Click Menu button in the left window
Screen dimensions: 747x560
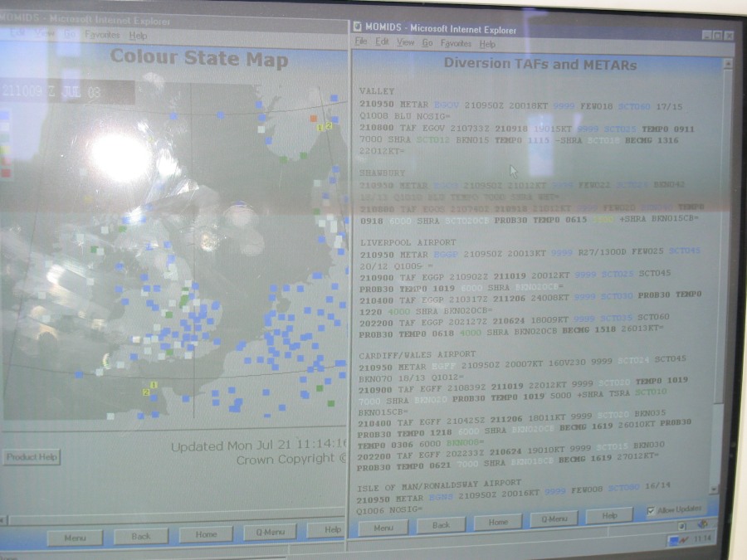[x=74, y=538]
